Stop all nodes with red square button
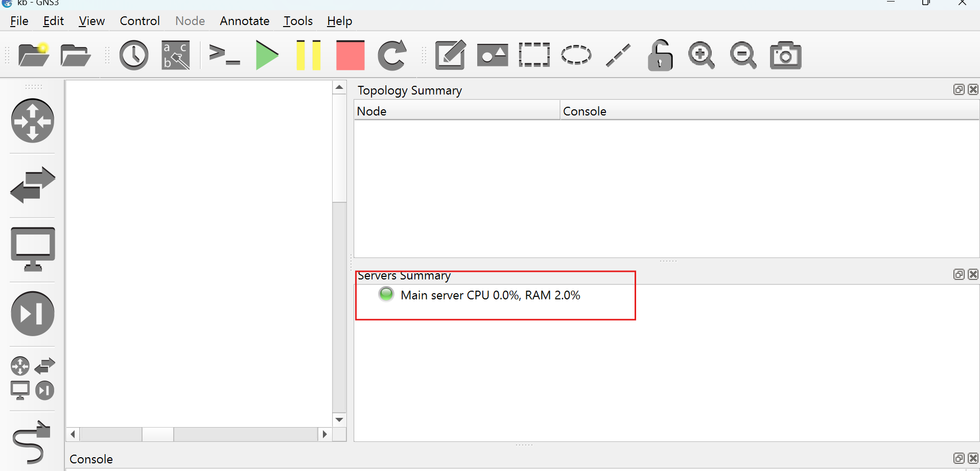This screenshot has width=980, height=471. pyautogui.click(x=351, y=55)
